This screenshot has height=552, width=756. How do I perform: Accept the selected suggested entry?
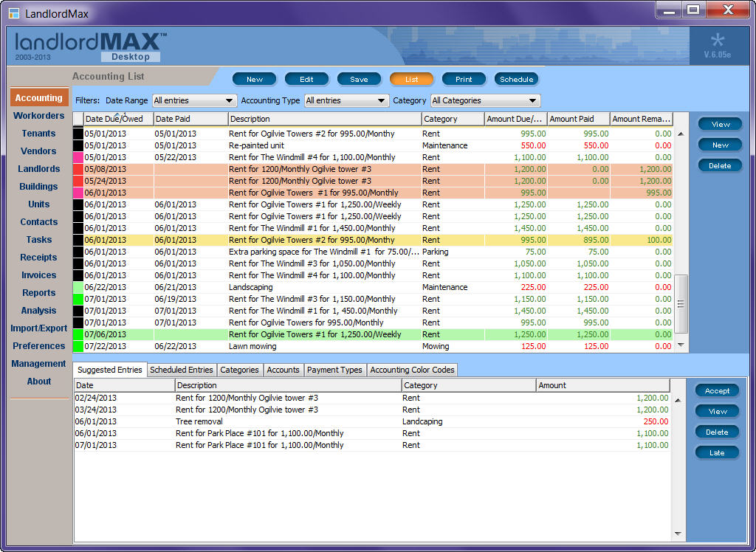point(717,390)
